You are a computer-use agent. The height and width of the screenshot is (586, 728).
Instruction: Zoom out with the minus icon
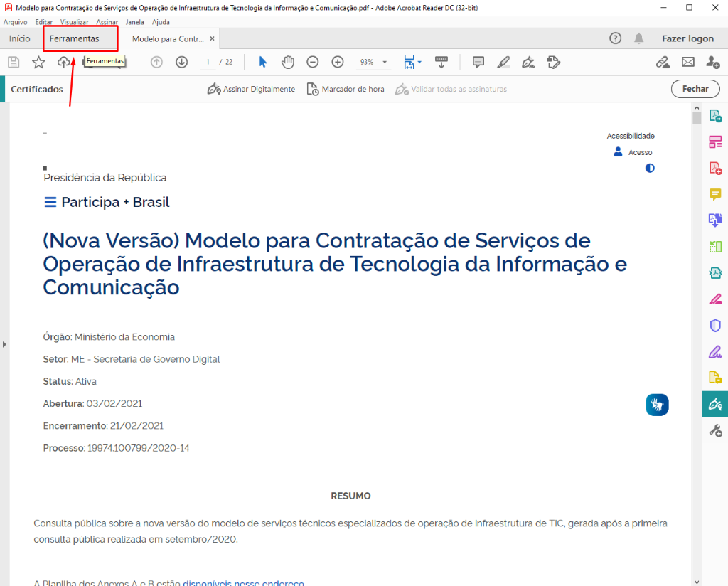(313, 63)
